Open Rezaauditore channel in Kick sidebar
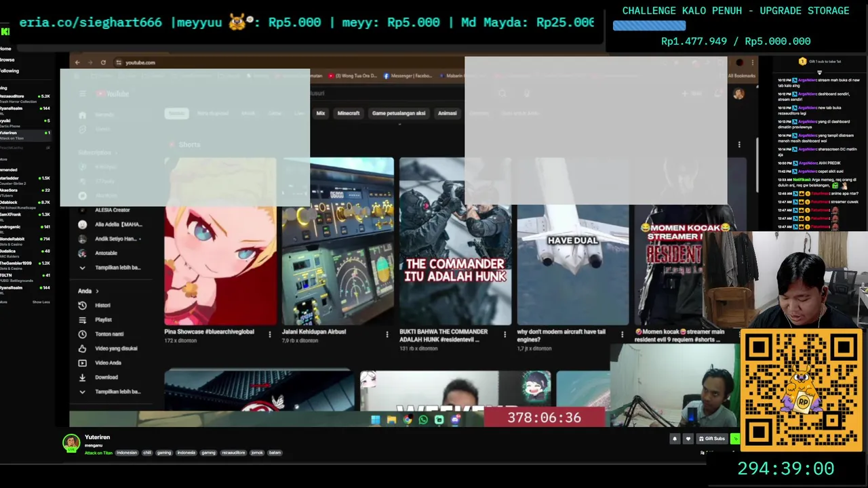Screen dimensions: 868x488 point(25,98)
